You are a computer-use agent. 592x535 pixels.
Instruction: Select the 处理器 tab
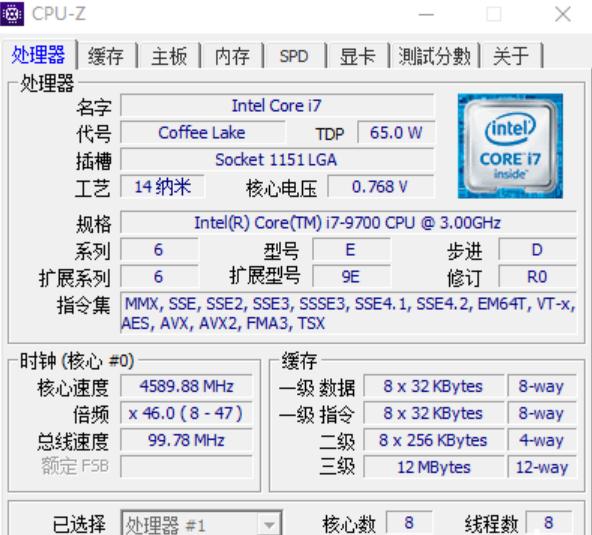click(x=39, y=55)
